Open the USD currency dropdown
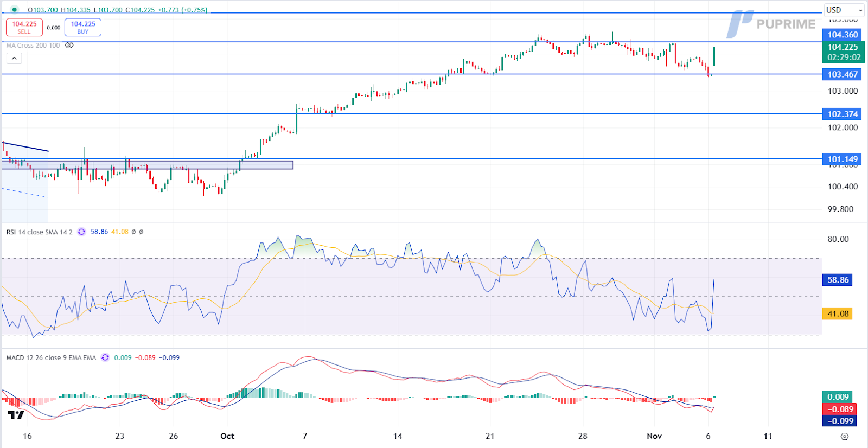Viewport: 868px width, 448px height. pos(844,10)
